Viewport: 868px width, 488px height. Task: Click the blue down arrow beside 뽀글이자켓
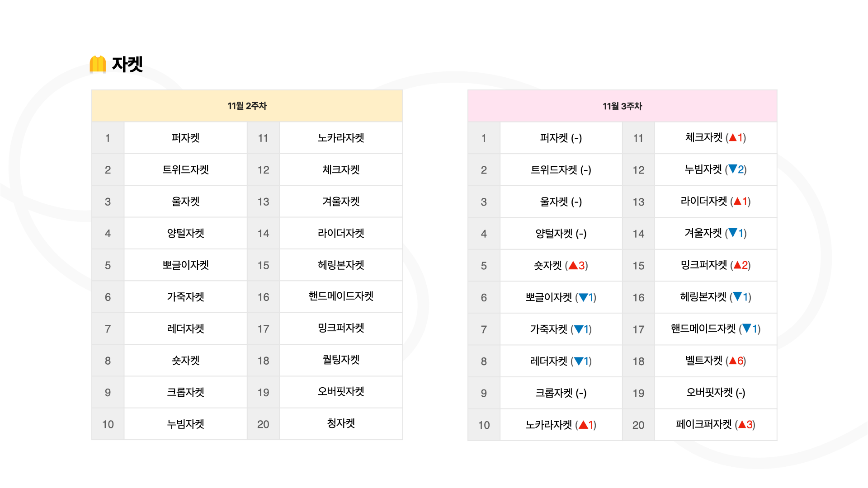tap(583, 297)
